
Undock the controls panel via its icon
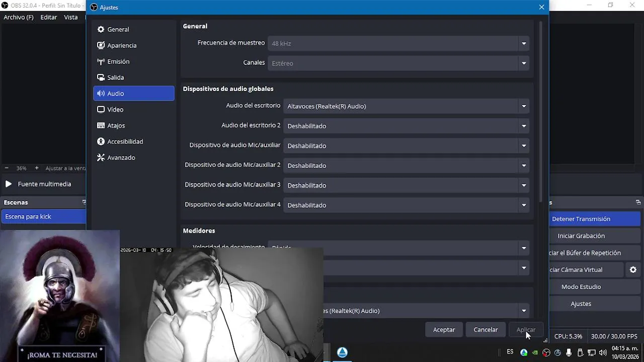638,202
